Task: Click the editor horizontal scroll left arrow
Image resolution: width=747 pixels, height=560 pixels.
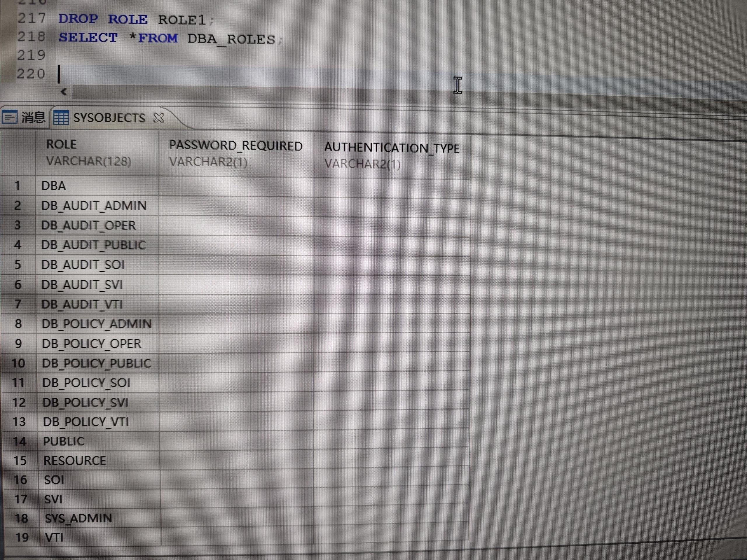Action: [64, 92]
